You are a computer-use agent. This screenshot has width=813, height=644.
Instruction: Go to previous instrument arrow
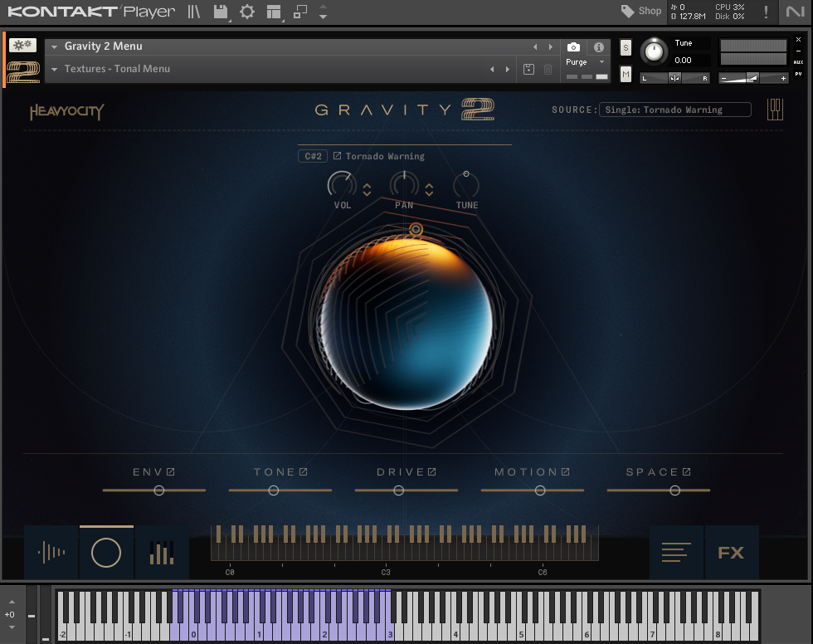point(535,46)
